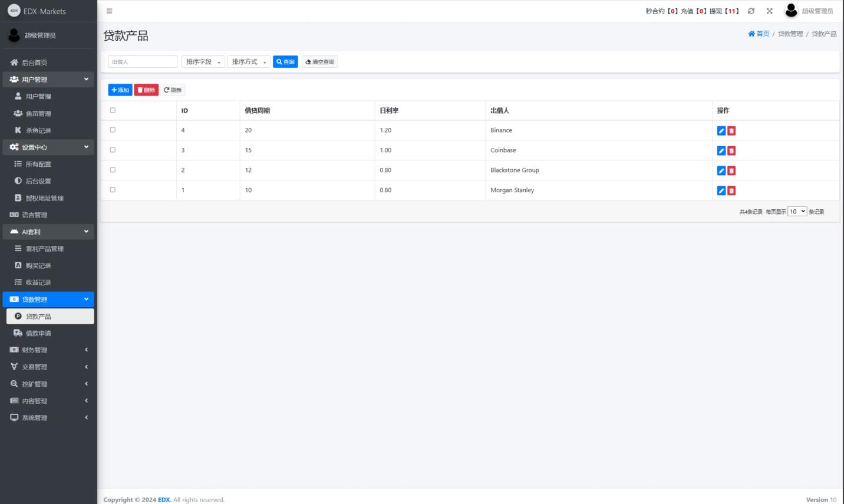Click the delete icon for Coinbase row
The width and height of the screenshot is (844, 504).
coord(731,151)
